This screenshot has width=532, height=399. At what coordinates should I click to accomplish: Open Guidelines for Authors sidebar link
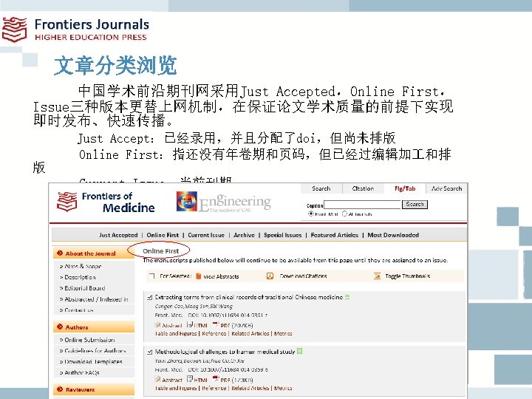95,350
